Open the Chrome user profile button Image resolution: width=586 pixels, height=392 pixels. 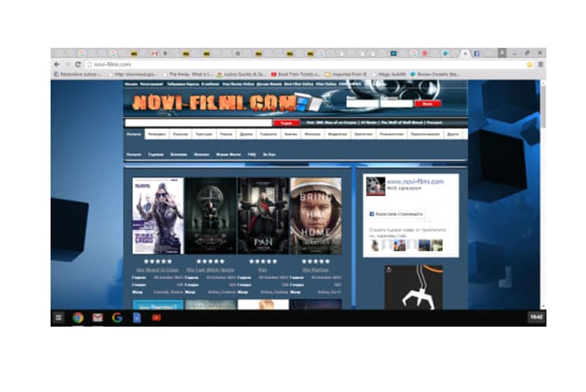[x=502, y=53]
